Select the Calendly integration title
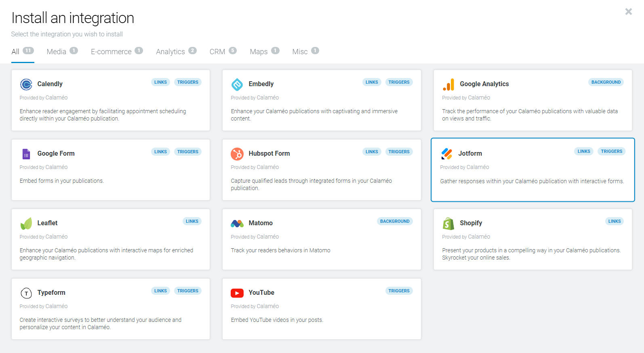This screenshot has width=644, height=353. click(50, 84)
